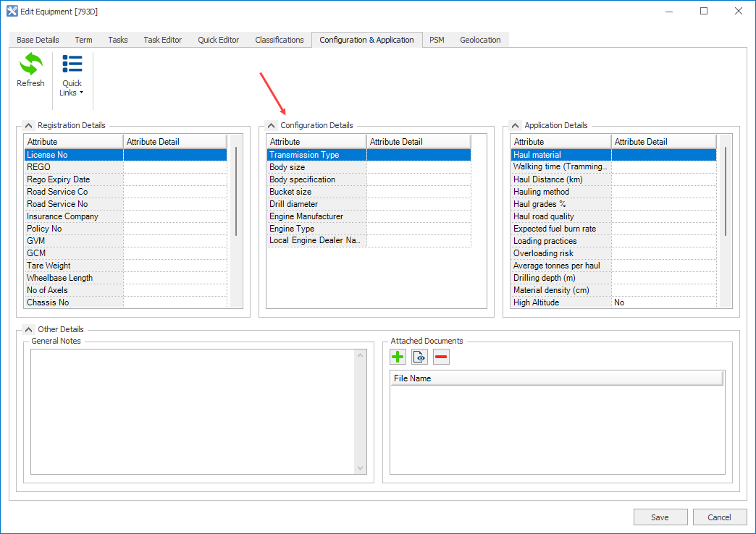Select the No of Axels row
Image resolution: width=756 pixels, height=534 pixels.
pos(125,290)
